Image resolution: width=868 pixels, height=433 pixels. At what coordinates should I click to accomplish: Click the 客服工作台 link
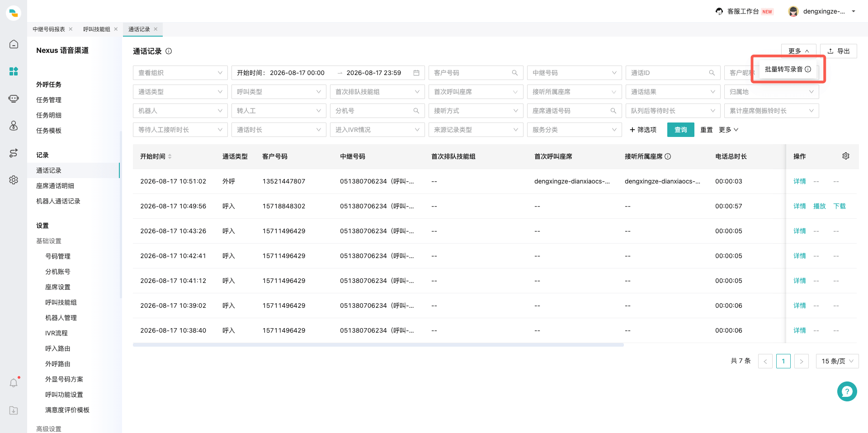743,11
